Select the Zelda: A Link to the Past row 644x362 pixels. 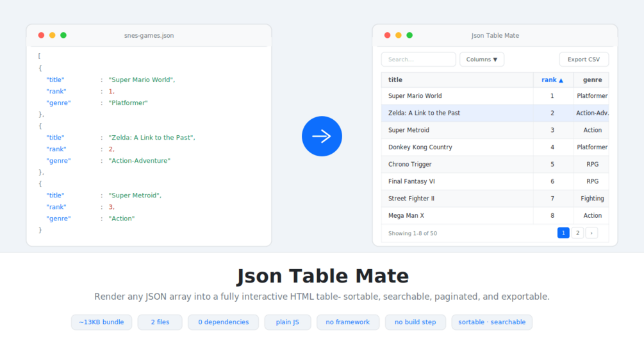pyautogui.click(x=495, y=113)
